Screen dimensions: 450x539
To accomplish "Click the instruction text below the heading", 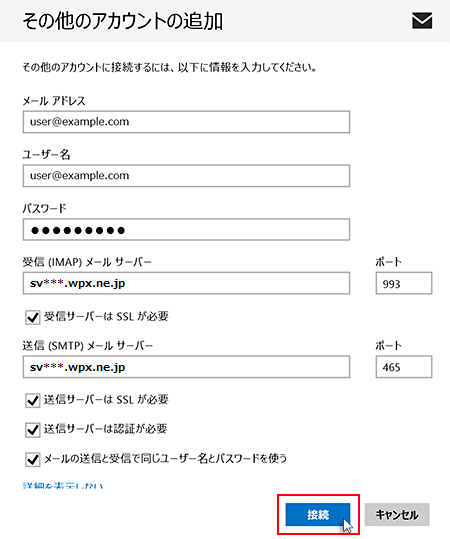I will pyautogui.click(x=169, y=67).
